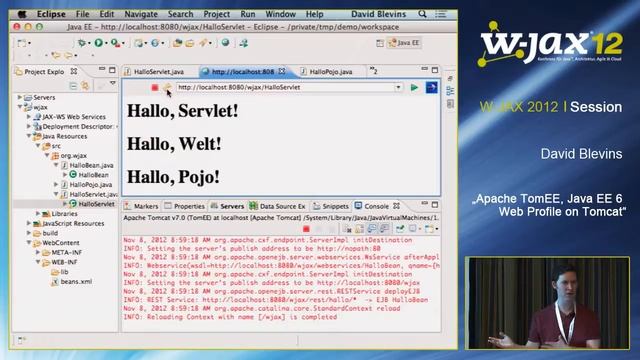
Task: Click the Open Perspective icon
Action: (380, 43)
